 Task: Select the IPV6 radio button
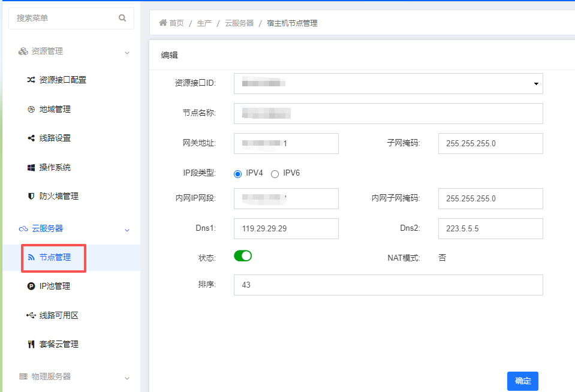pos(274,173)
